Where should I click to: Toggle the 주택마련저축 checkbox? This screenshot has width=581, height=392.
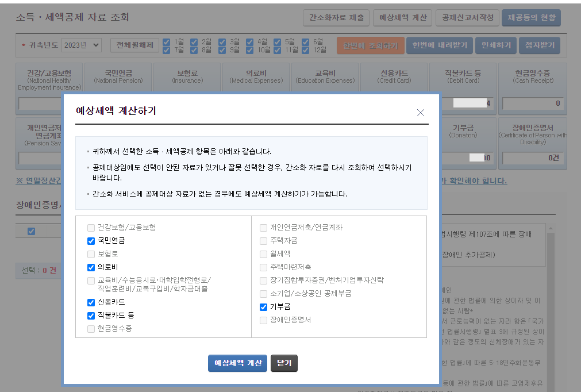(263, 267)
